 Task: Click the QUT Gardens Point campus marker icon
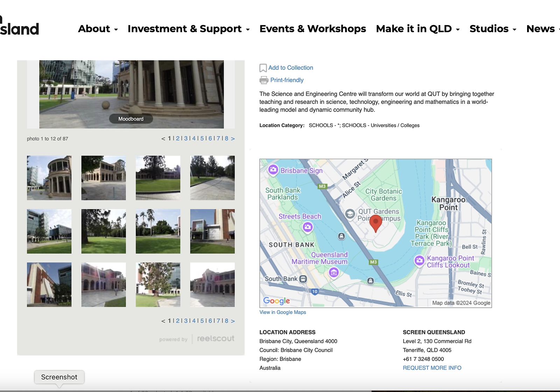350,214
